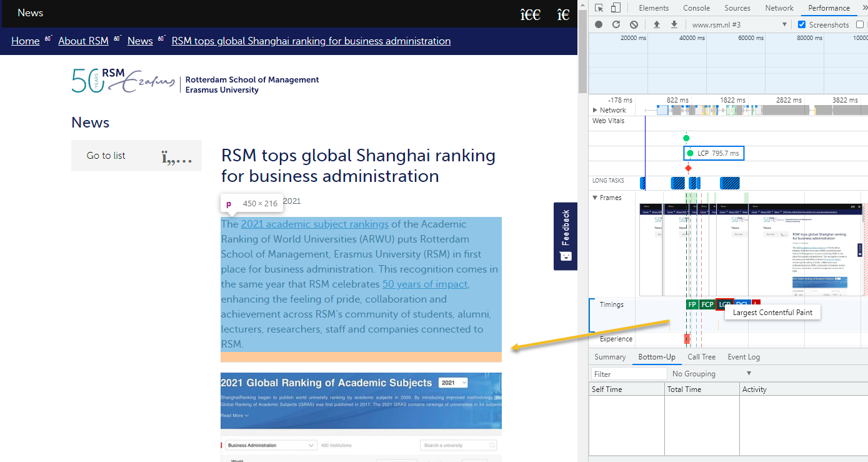Open the Business Administration subject dropdown
The width and height of the screenshot is (868, 462).
[271, 445]
